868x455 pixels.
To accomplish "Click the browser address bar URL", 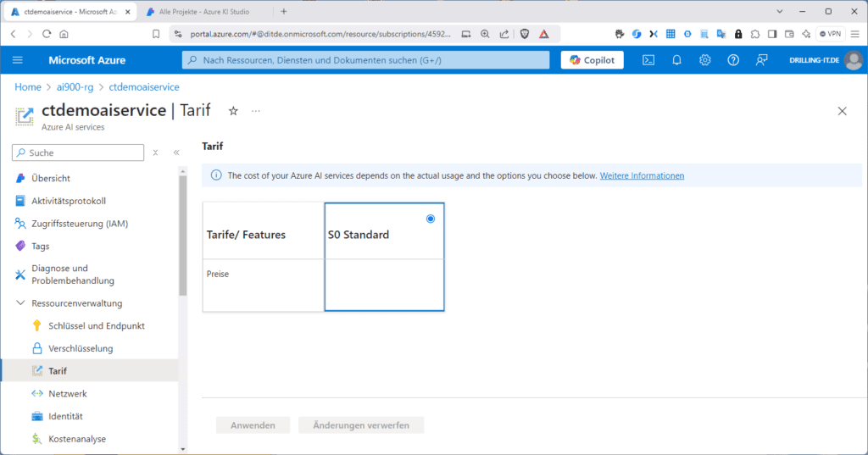I will pos(320,34).
